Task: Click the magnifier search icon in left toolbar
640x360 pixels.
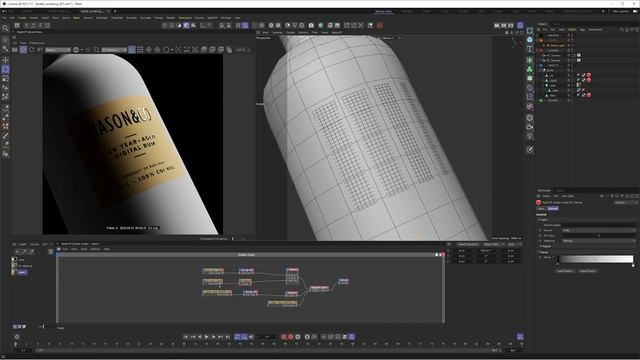Action: (x=5, y=28)
